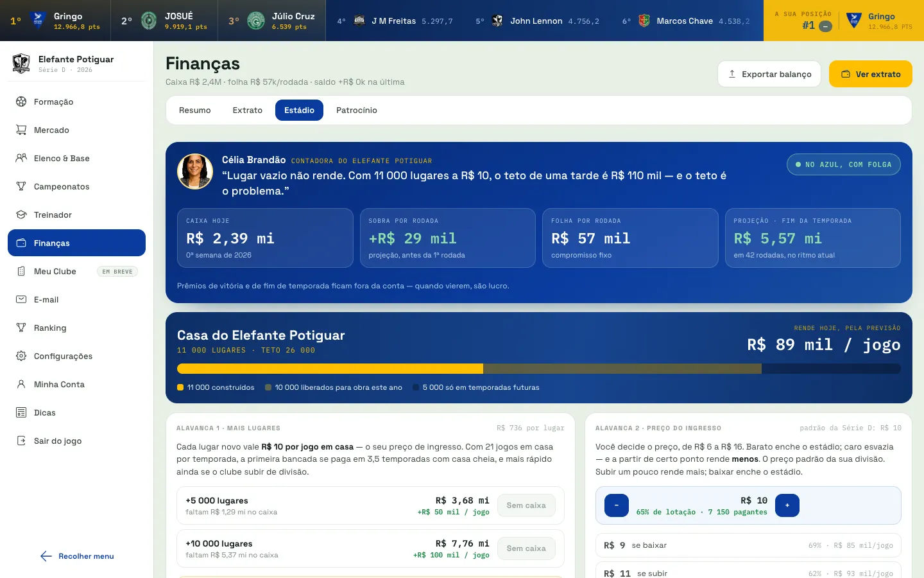Open the Configurações gear icon
Viewport: 924px width, 578px height.
[21, 356]
